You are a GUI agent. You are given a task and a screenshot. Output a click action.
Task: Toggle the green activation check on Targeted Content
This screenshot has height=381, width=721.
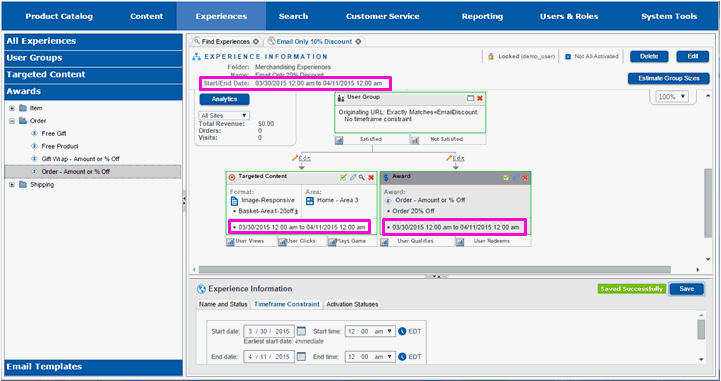click(x=343, y=177)
